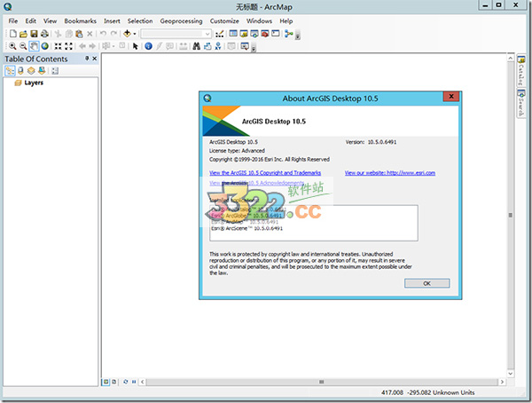Open the File menu

click(13, 21)
